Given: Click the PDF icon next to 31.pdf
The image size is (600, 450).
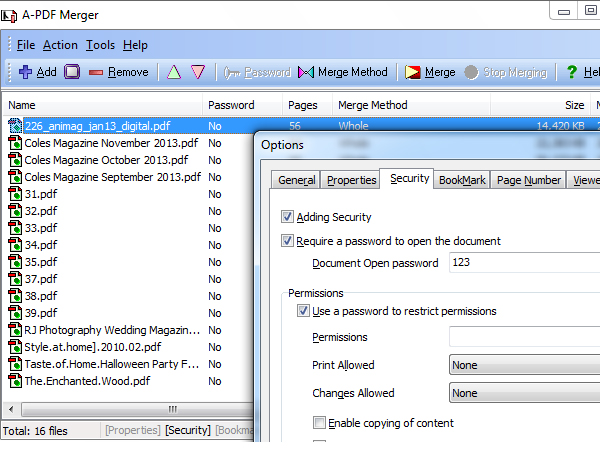Looking at the screenshot, I should pos(15,194).
